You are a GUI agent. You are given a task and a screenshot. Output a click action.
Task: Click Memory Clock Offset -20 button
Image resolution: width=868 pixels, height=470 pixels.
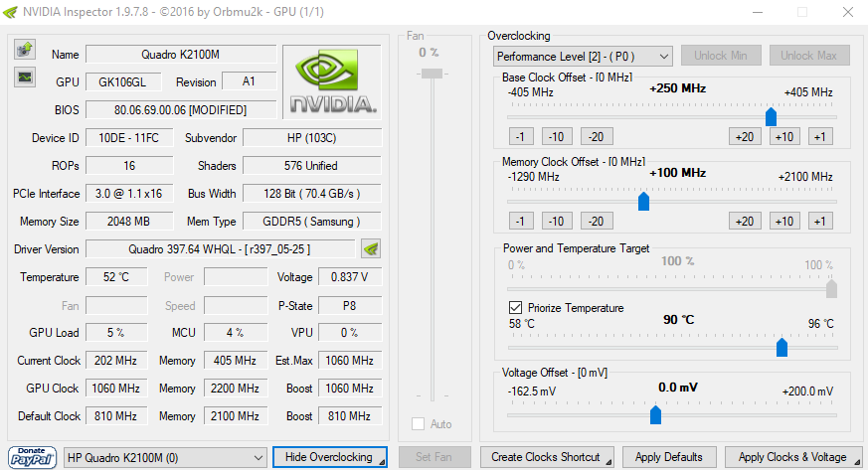coord(596,222)
